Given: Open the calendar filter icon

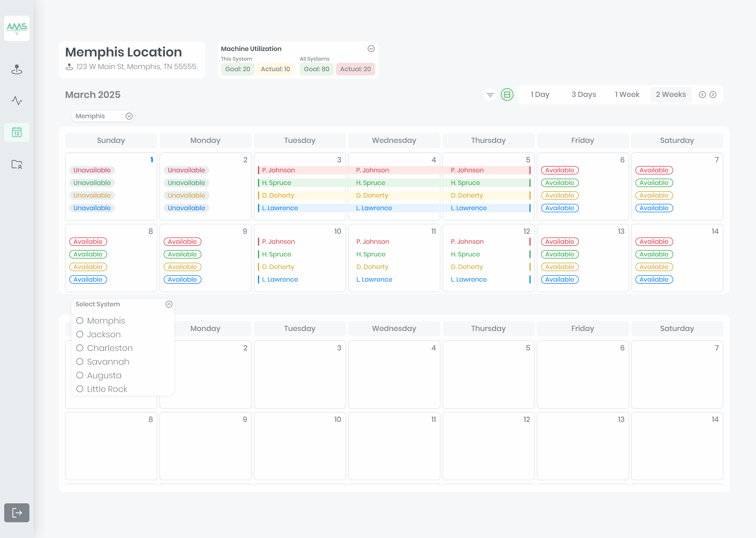Looking at the screenshot, I should [490, 95].
